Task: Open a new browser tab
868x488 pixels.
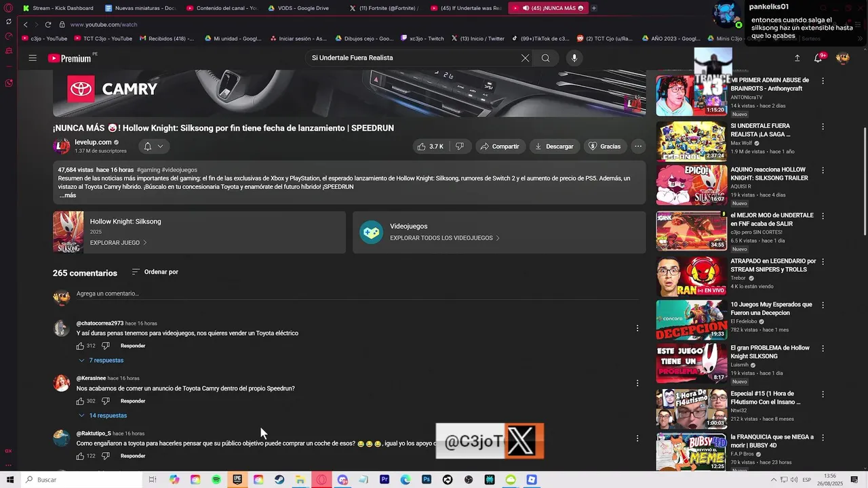Action: pyautogui.click(x=594, y=8)
